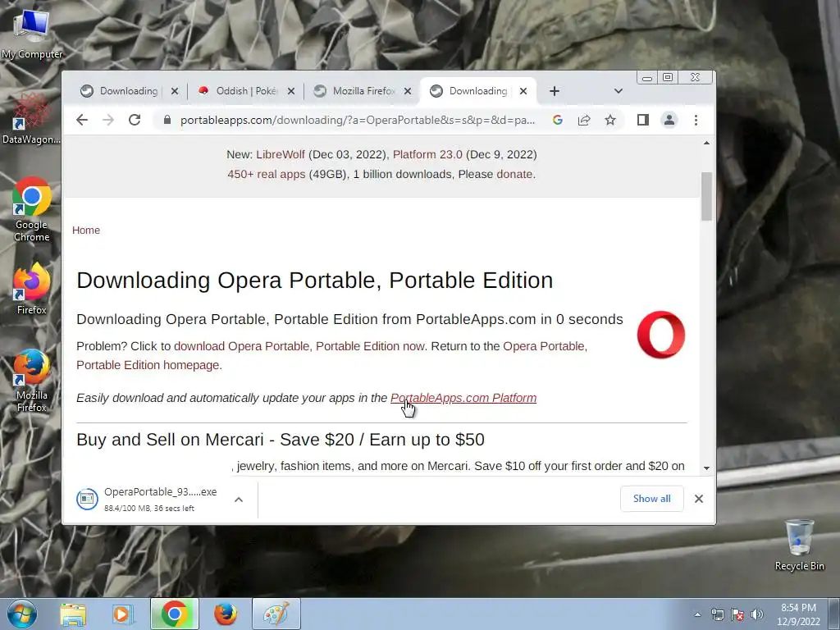840x630 pixels.
Task: Select Mozilla Firefox desktop shortcut
Action: (x=32, y=381)
